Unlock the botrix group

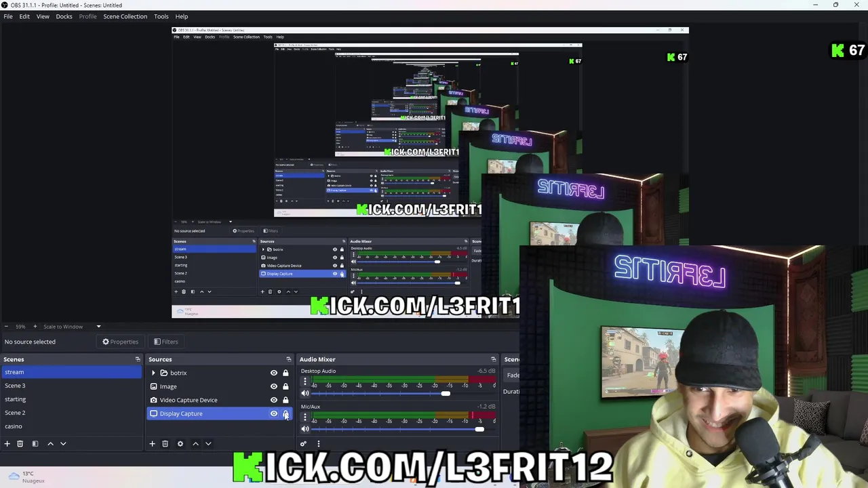pyautogui.click(x=285, y=373)
